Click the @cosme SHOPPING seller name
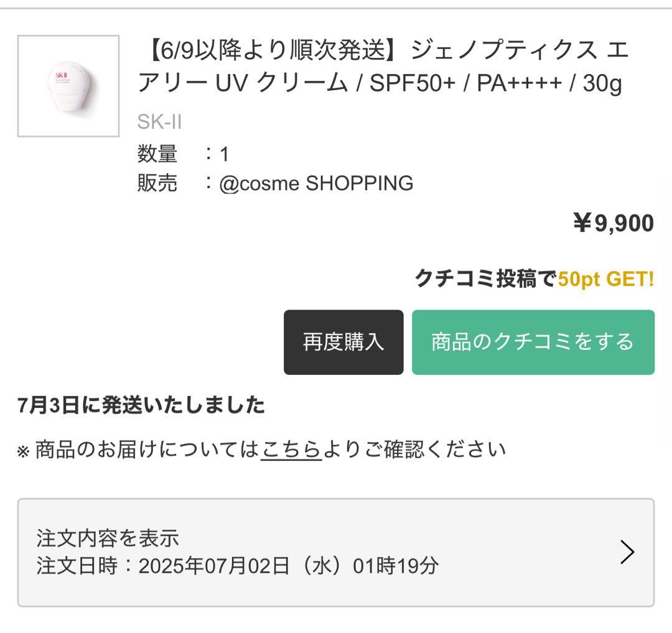Viewport: 672px width, 633px height. pos(316,183)
